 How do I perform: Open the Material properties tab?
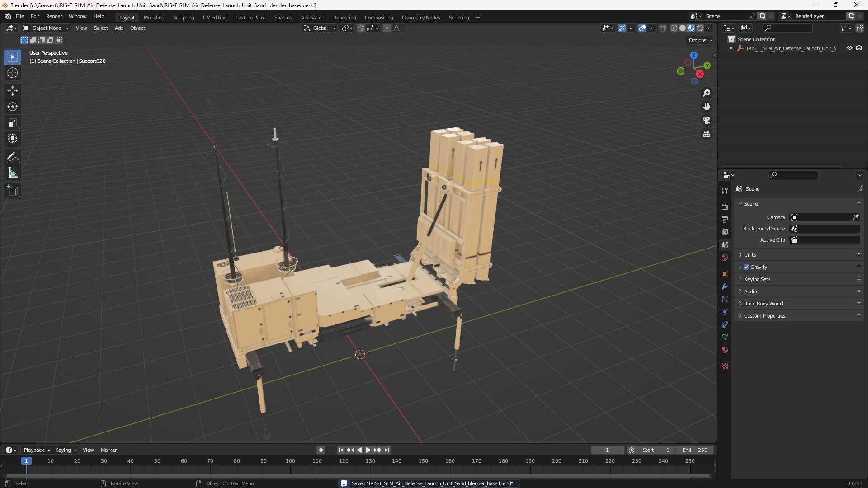coord(725,350)
